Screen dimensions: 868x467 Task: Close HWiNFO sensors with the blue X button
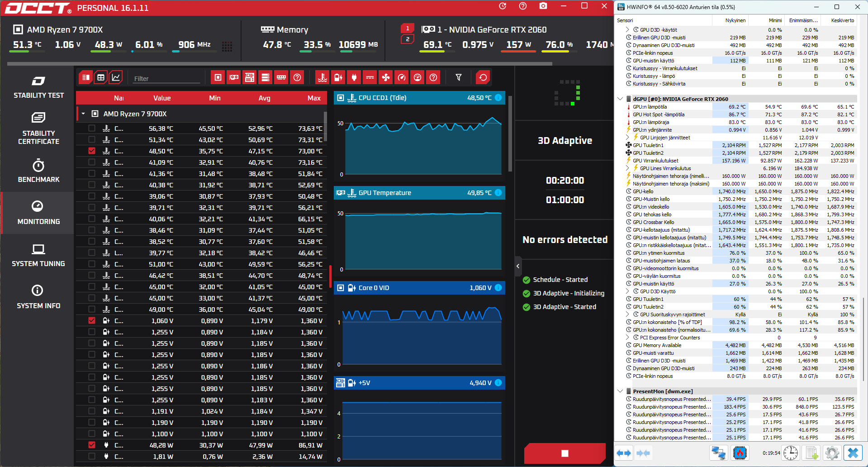[853, 453]
